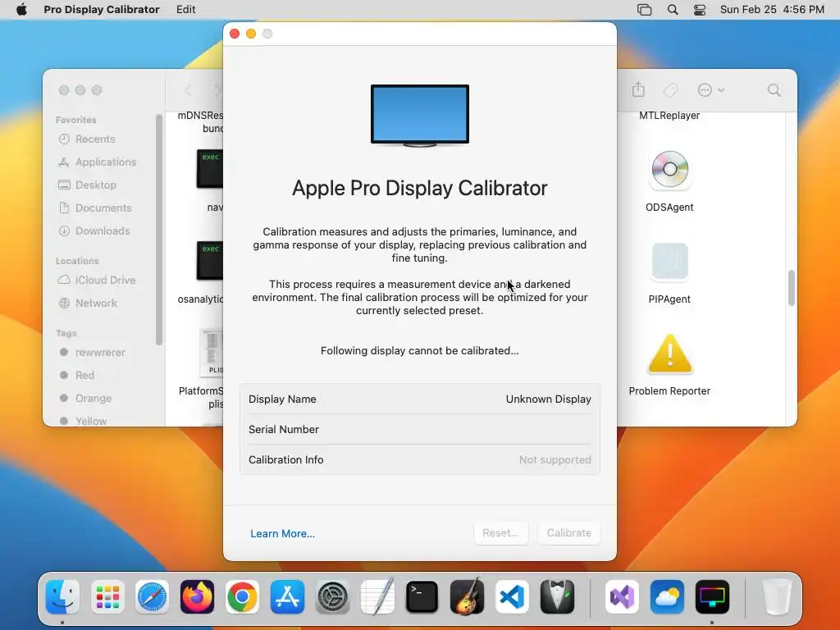Open Launchpad from the Dock
This screenshot has height=630, width=840.
107,597
